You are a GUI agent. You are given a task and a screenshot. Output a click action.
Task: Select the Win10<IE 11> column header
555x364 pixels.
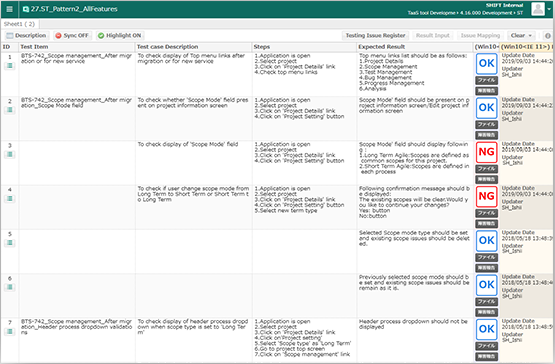tap(526, 47)
